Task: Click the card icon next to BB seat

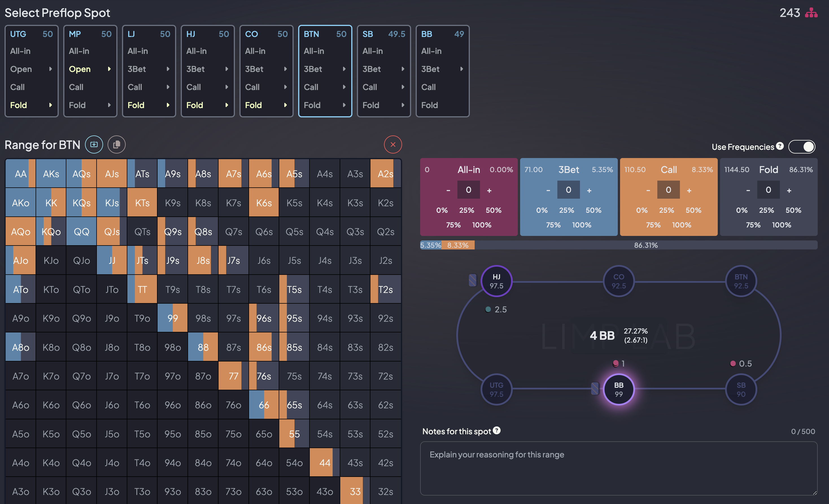Action: [595, 388]
